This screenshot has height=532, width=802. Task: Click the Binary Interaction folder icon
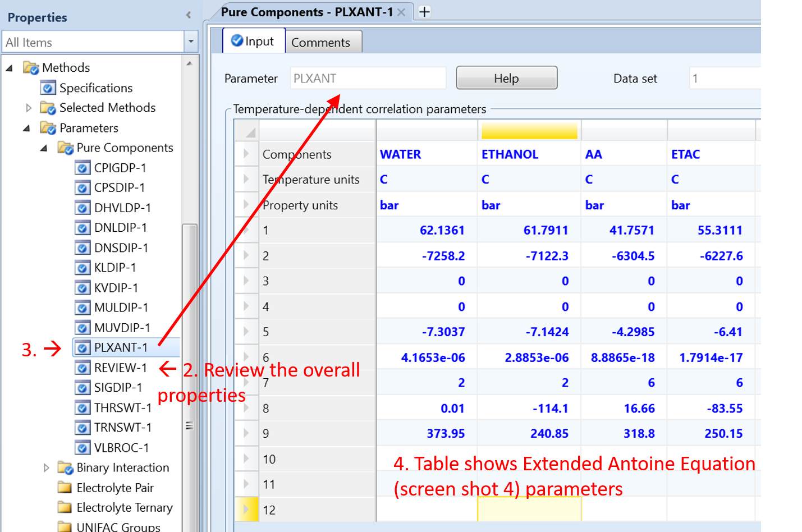point(66,468)
